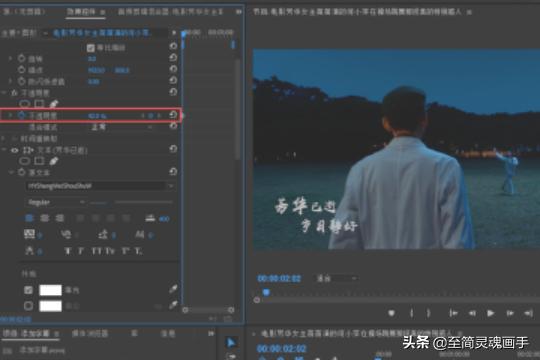
Task: Apply faux italic to the text
Action: point(81,251)
